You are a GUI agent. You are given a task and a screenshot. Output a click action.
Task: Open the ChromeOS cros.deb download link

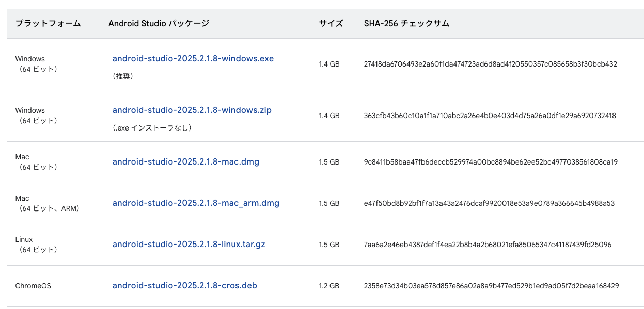(184, 285)
